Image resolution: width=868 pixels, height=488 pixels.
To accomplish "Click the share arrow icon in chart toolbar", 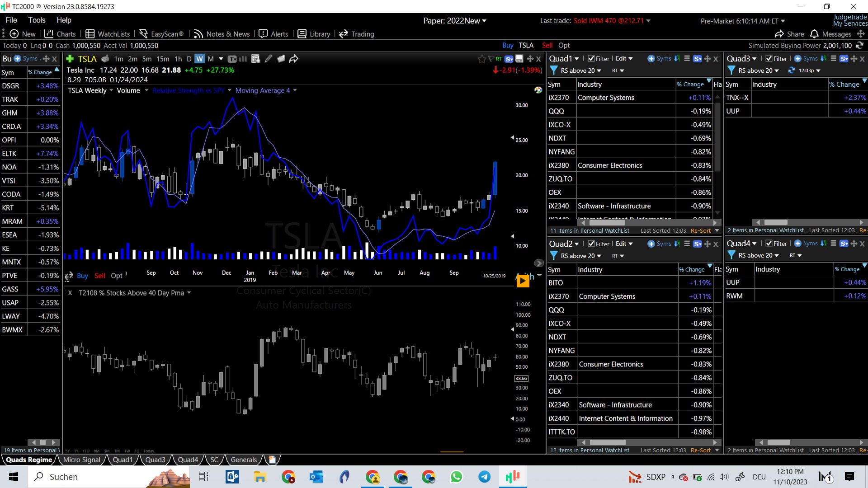I will click(294, 59).
